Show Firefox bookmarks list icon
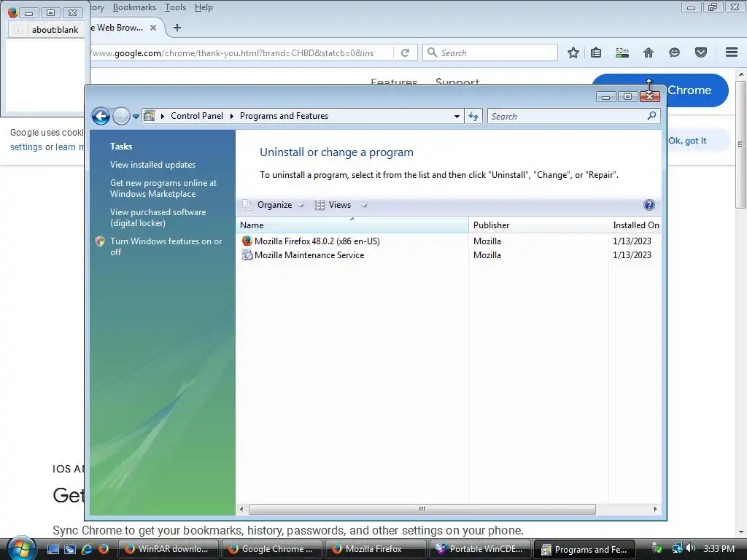This screenshot has height=560, width=747. coord(596,52)
